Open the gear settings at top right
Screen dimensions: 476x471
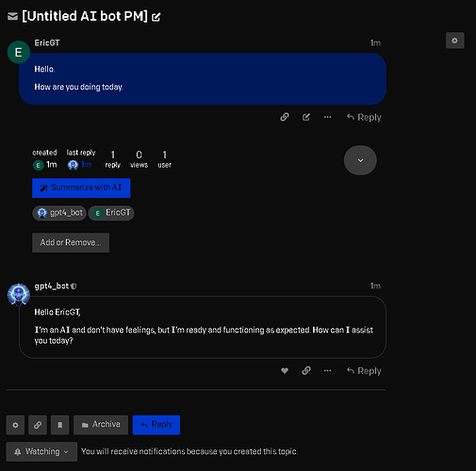454,41
